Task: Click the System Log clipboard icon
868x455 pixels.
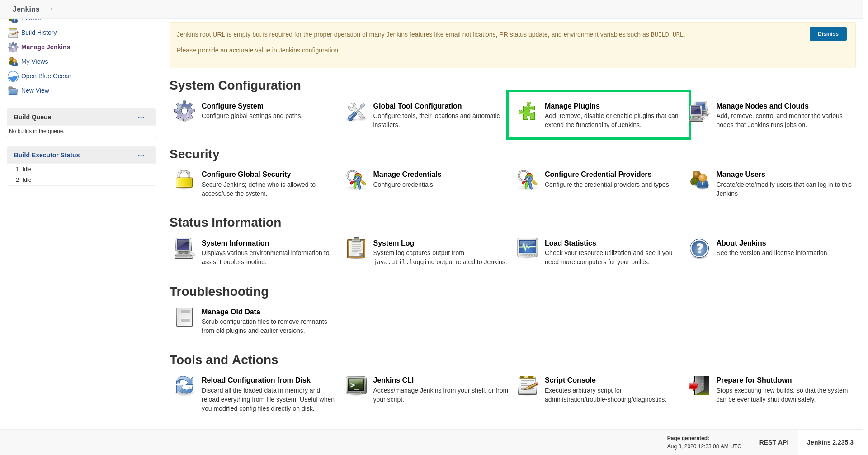Action: [356, 248]
